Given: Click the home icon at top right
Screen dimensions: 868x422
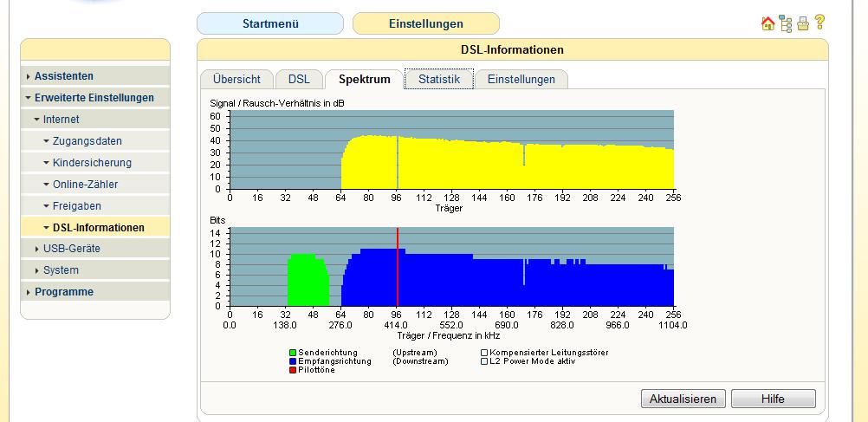Looking at the screenshot, I should point(767,23).
